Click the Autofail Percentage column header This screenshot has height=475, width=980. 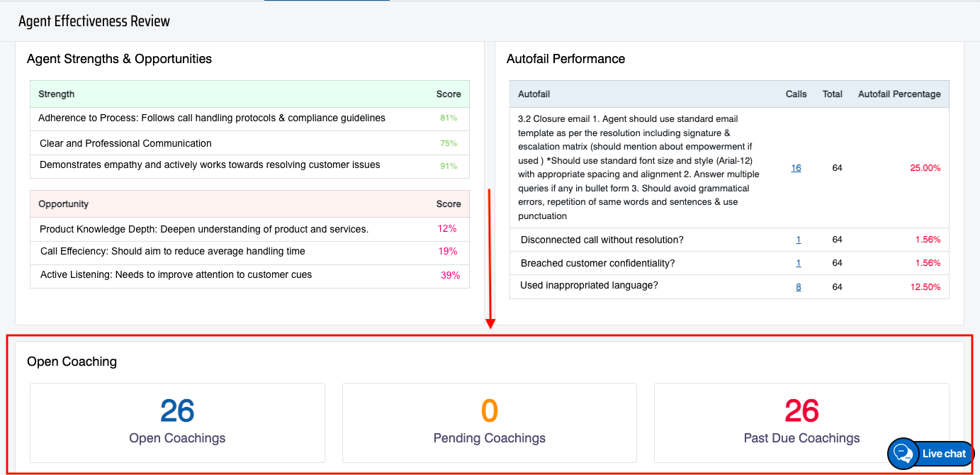[899, 94]
